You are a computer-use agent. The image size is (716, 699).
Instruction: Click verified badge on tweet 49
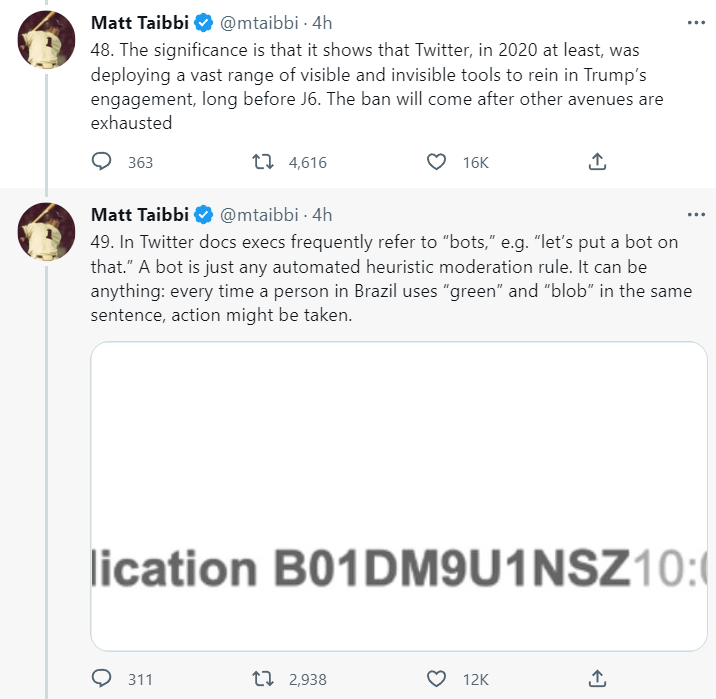[x=203, y=215]
